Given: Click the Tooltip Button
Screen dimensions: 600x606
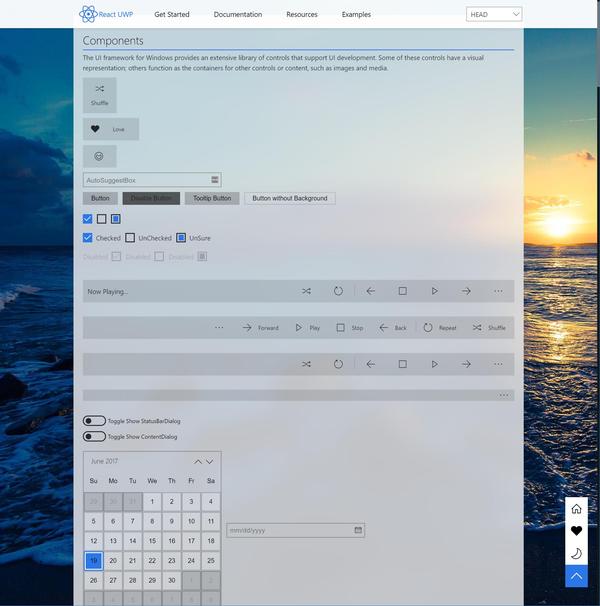Looking at the screenshot, I should coord(212,198).
